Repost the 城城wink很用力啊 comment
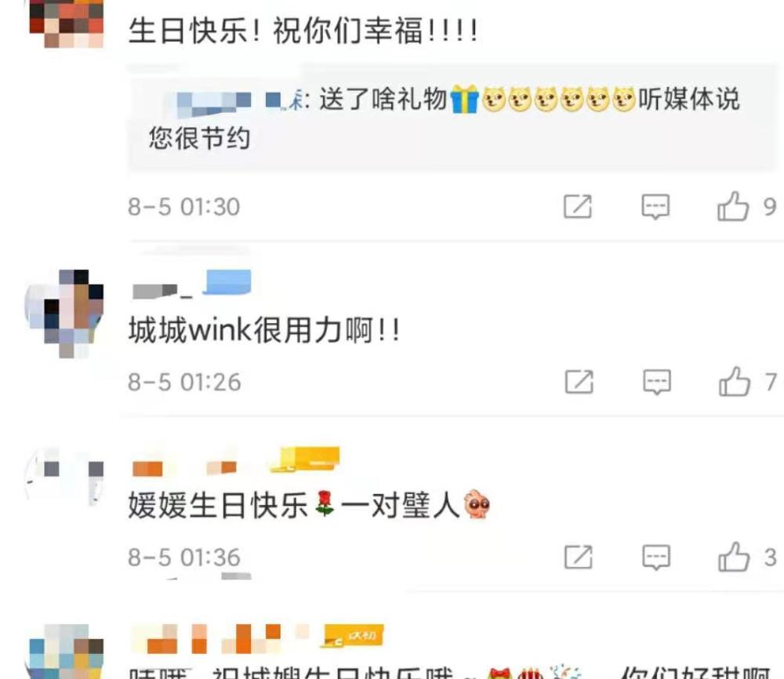The image size is (784, 679). click(579, 382)
